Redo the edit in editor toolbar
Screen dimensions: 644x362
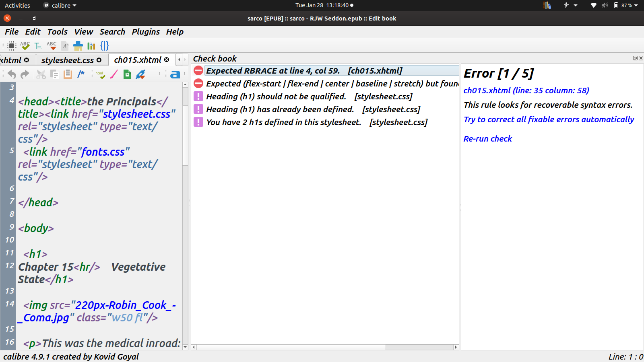click(25, 74)
